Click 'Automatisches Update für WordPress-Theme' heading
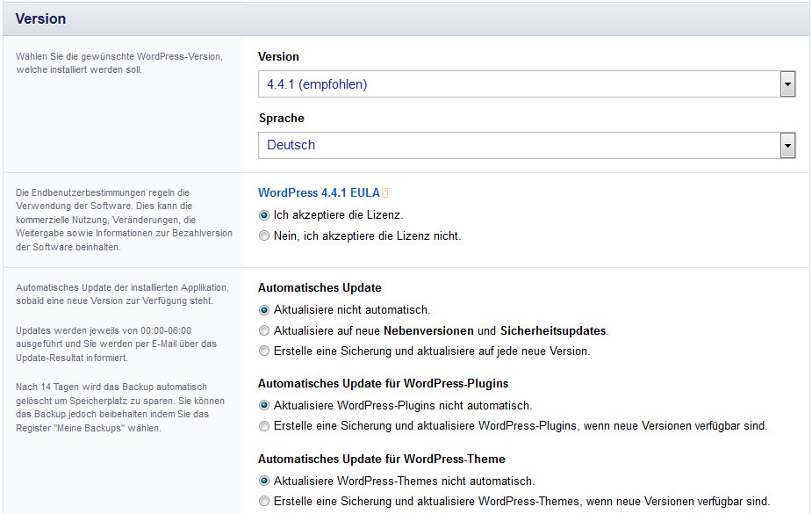 tap(382, 459)
